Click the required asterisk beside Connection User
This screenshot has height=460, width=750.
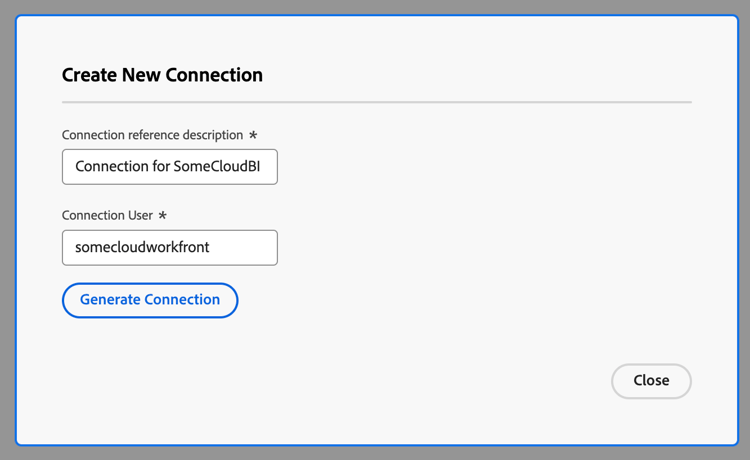162,216
